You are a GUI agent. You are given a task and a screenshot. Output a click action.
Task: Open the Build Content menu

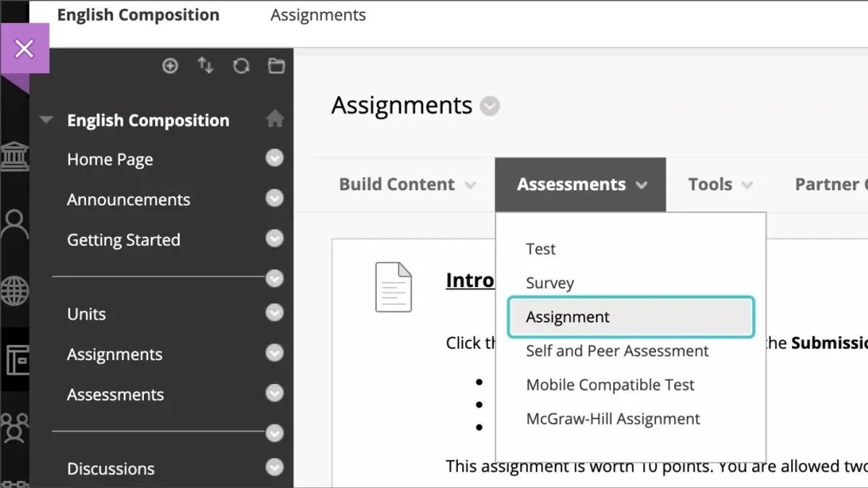(x=407, y=184)
